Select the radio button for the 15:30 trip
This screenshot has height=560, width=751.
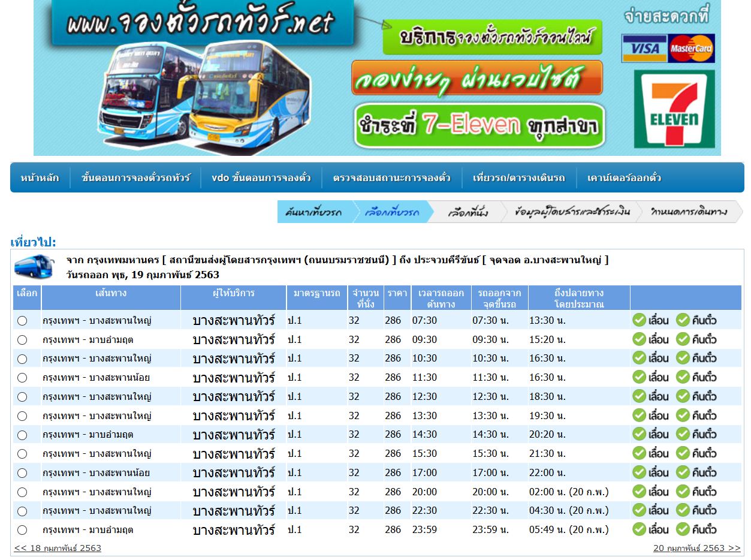[x=22, y=454]
